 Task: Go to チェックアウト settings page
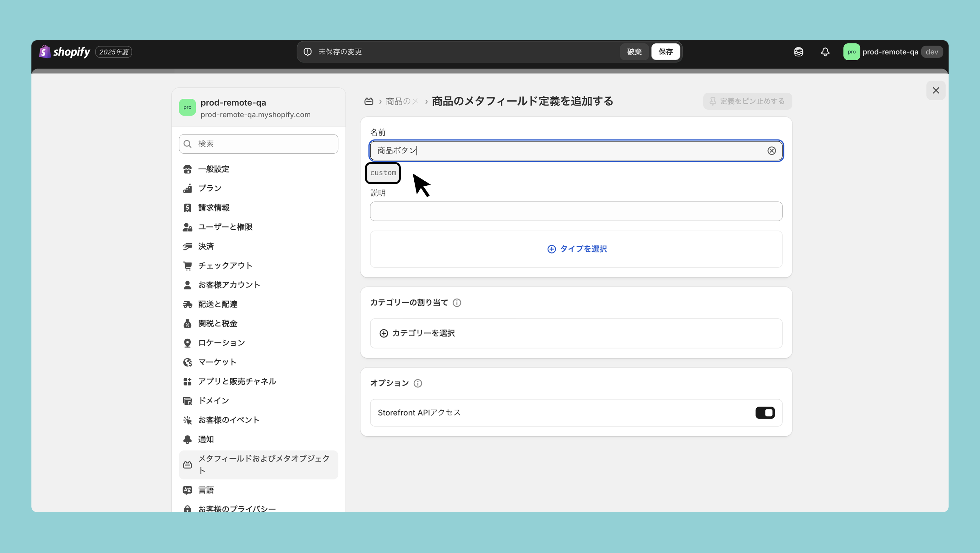coord(225,266)
